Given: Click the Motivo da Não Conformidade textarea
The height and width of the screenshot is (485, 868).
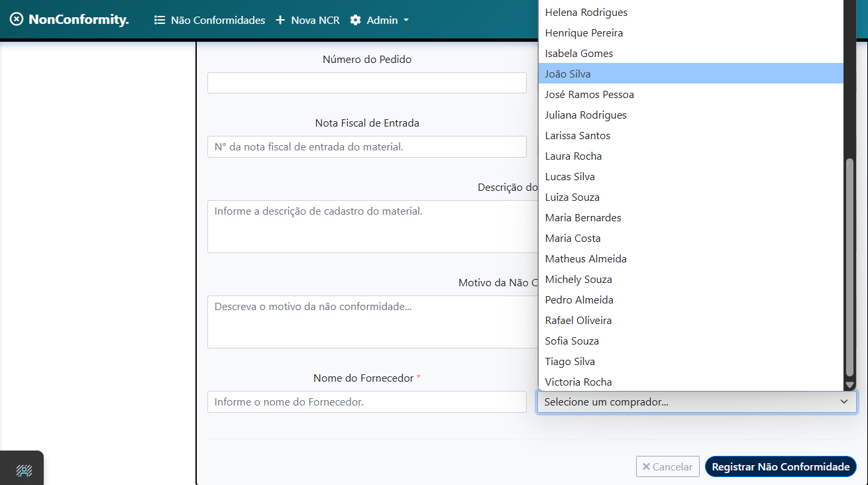Looking at the screenshot, I should [371, 321].
